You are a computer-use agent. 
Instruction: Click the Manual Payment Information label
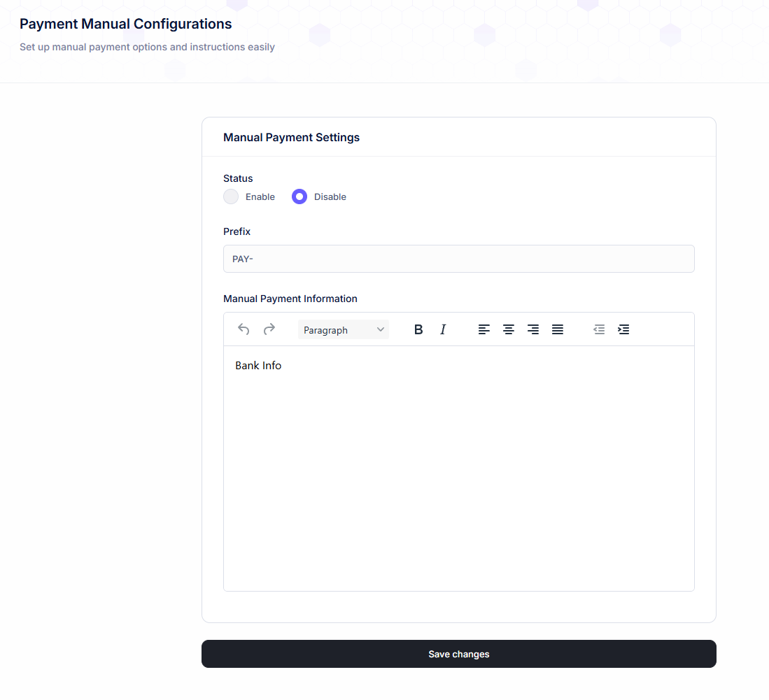coord(290,299)
